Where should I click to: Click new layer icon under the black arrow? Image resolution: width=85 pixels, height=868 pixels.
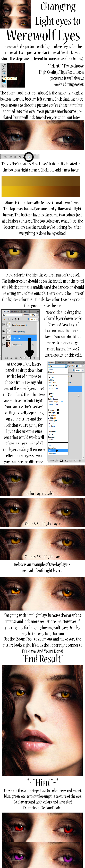click(30, 358)
